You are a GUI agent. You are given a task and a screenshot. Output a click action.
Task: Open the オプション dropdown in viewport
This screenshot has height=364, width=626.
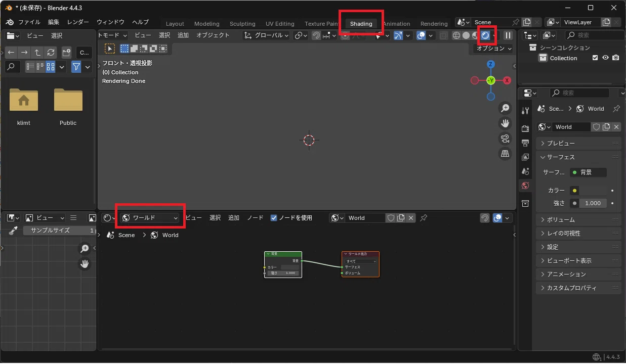click(494, 48)
